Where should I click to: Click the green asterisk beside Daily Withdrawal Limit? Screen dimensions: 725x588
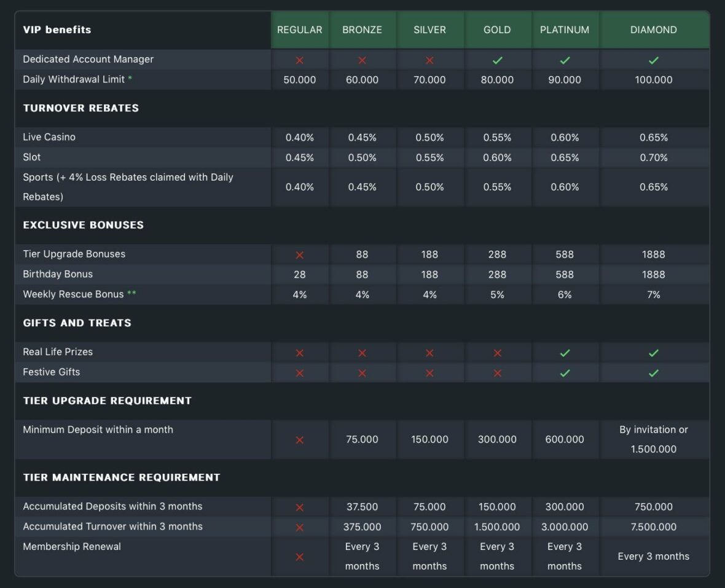pos(130,79)
